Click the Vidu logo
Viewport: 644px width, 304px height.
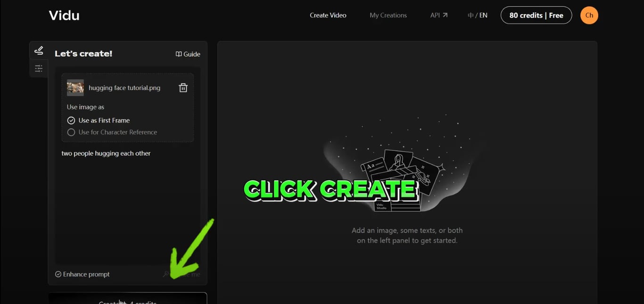tap(64, 15)
